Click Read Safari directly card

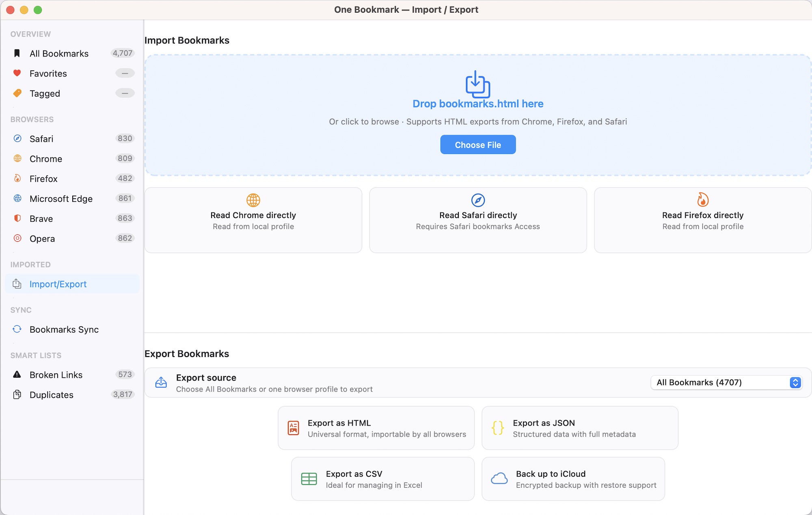(x=478, y=220)
